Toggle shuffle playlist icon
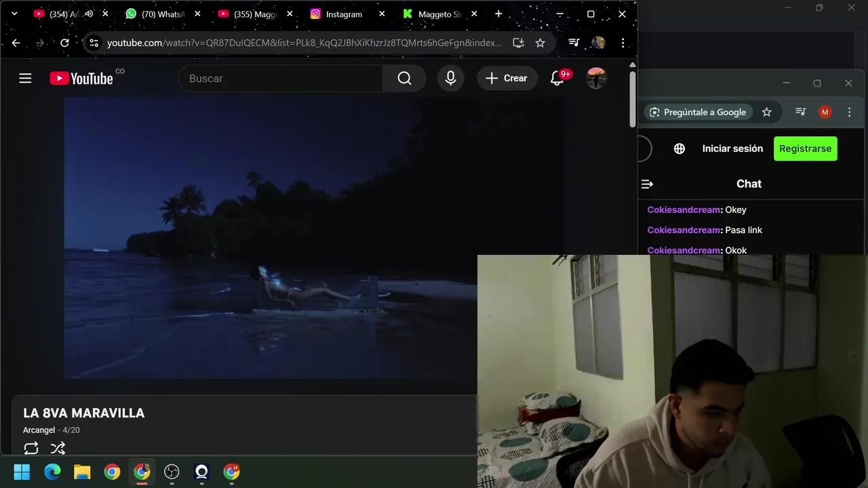This screenshot has width=868, height=488. (58, 448)
